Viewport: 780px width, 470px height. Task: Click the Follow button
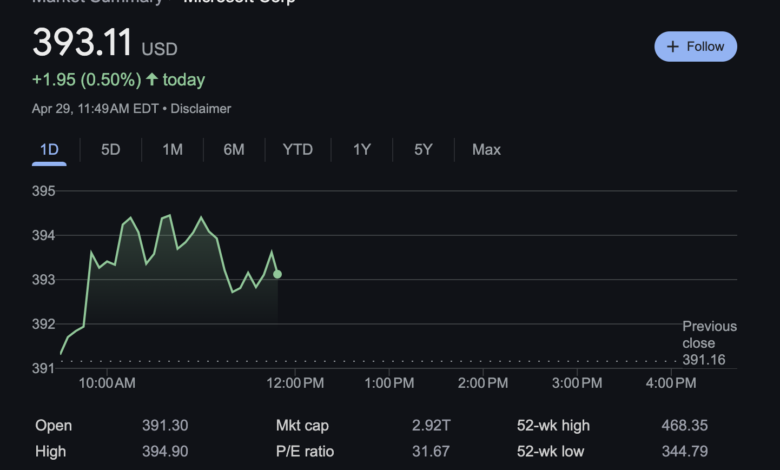point(695,47)
